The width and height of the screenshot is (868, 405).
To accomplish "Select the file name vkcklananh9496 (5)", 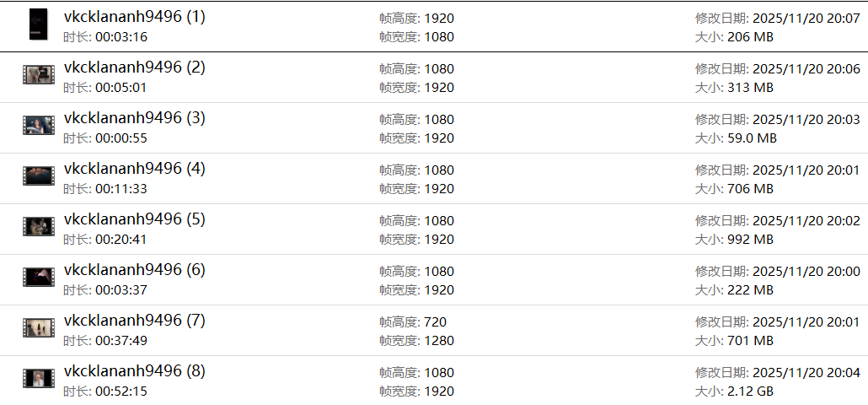I will click(134, 219).
